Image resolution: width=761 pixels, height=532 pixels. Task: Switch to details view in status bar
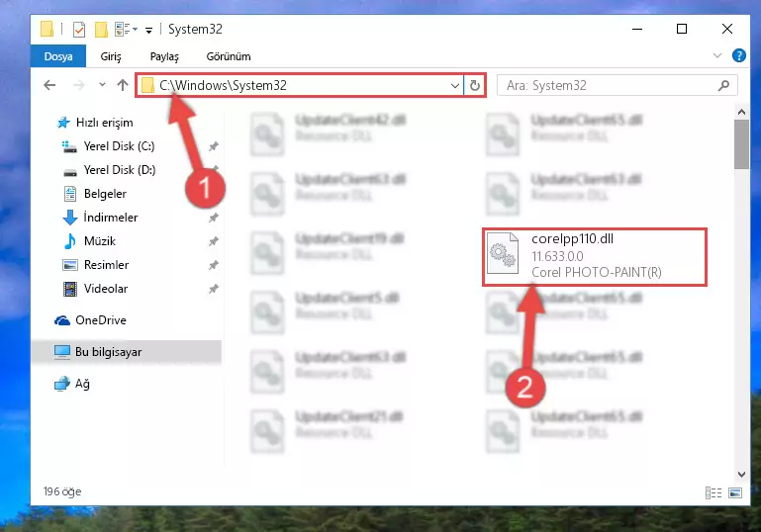(x=713, y=493)
